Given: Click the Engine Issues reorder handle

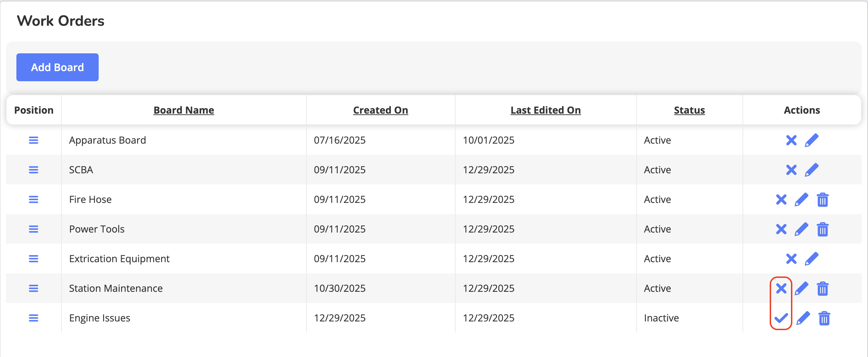Looking at the screenshot, I should [x=33, y=318].
